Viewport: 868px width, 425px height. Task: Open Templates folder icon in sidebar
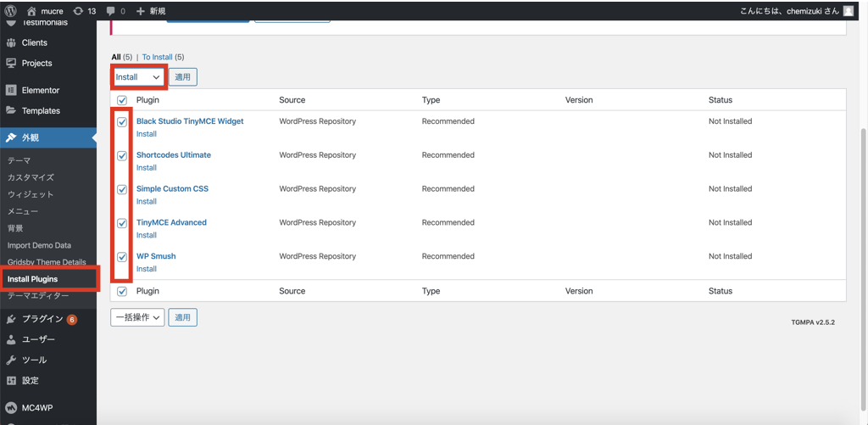pos(11,110)
